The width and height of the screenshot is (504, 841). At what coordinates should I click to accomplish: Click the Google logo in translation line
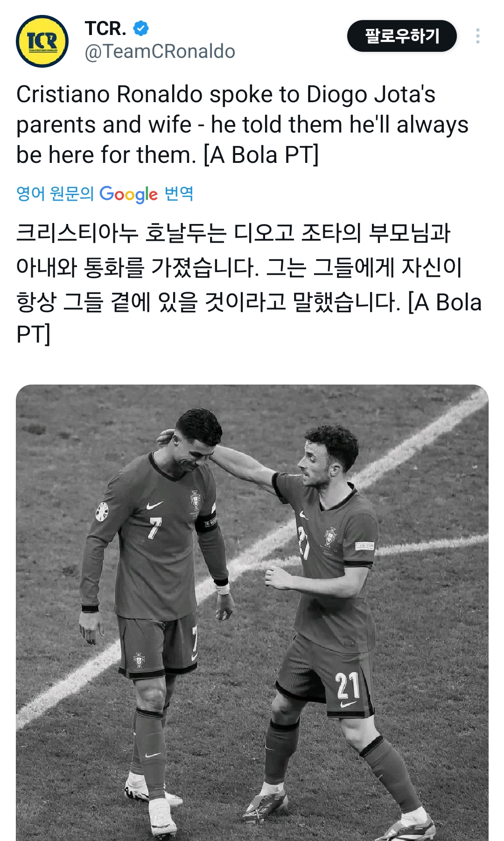[128, 194]
